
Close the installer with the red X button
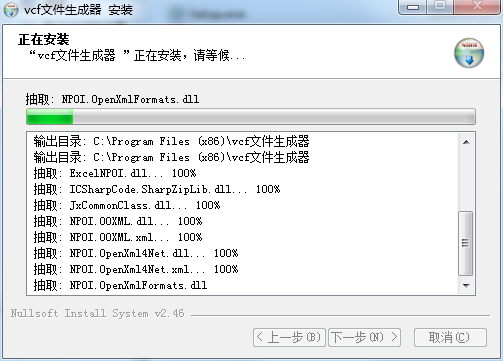[477, 7]
